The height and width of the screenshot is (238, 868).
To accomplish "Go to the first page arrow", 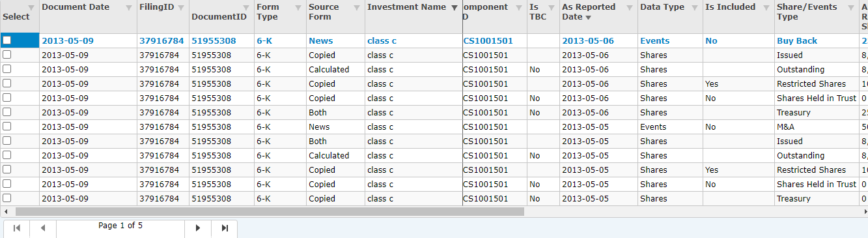I will pyautogui.click(x=17, y=228).
